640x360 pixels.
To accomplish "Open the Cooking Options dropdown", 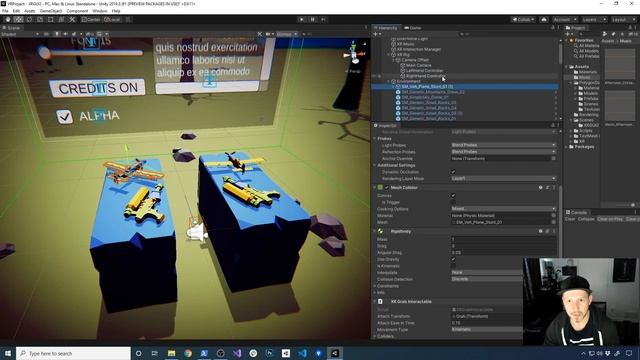I will (x=503, y=209).
